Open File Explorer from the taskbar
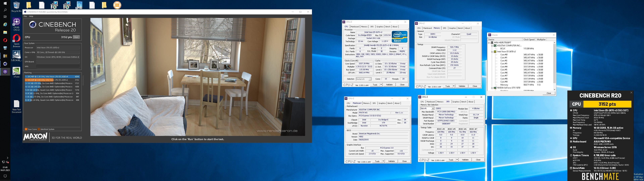This screenshot has width=644, height=181. pos(5,32)
